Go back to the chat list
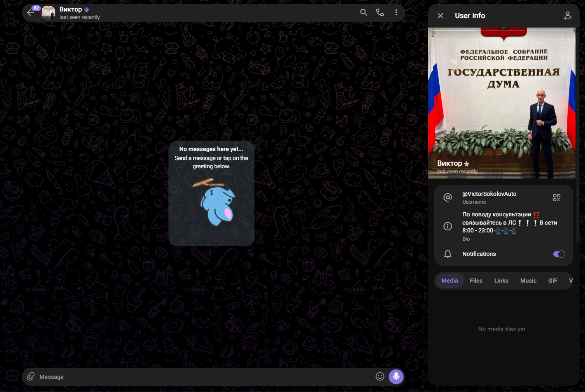Viewport: 585px width, 392px height. pyautogui.click(x=30, y=13)
